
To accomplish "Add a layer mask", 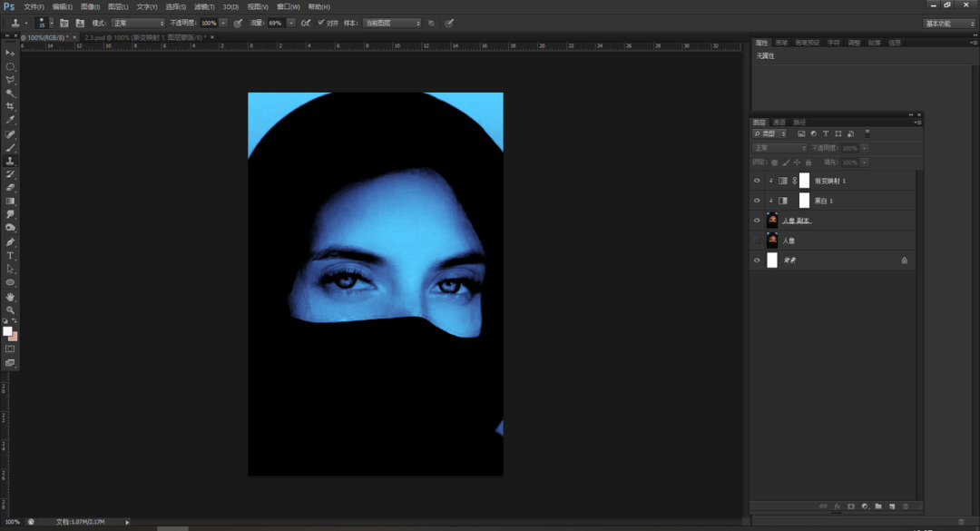I will (x=850, y=506).
